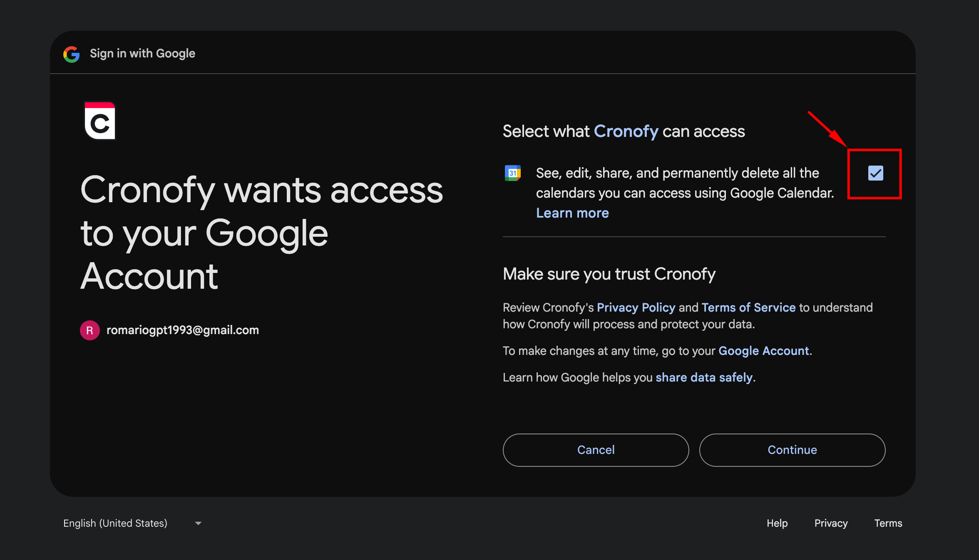
Task: Click the Google Calendar icon
Action: tap(513, 173)
